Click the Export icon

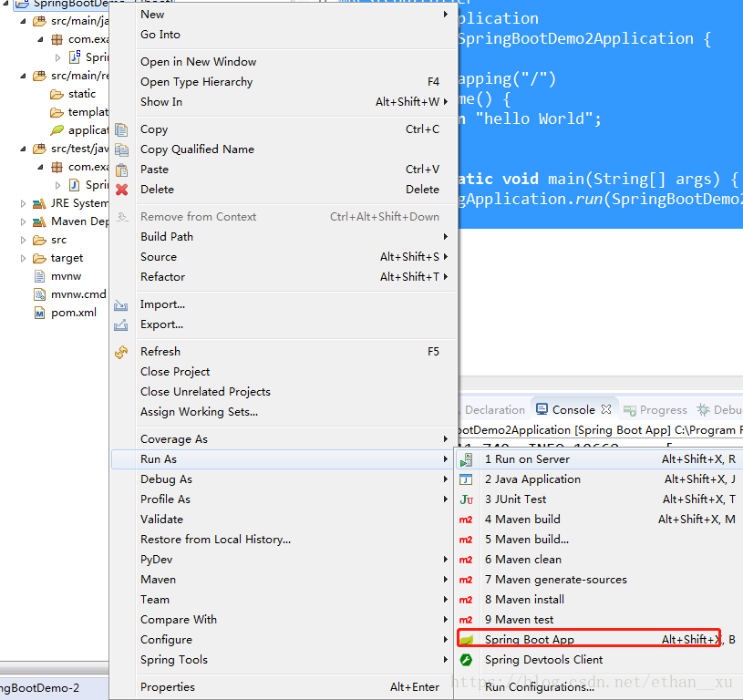coord(121,324)
